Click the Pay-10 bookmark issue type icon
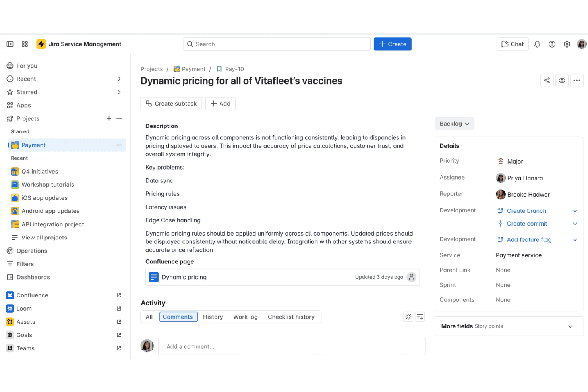The height and width of the screenshot is (392, 588). click(219, 69)
